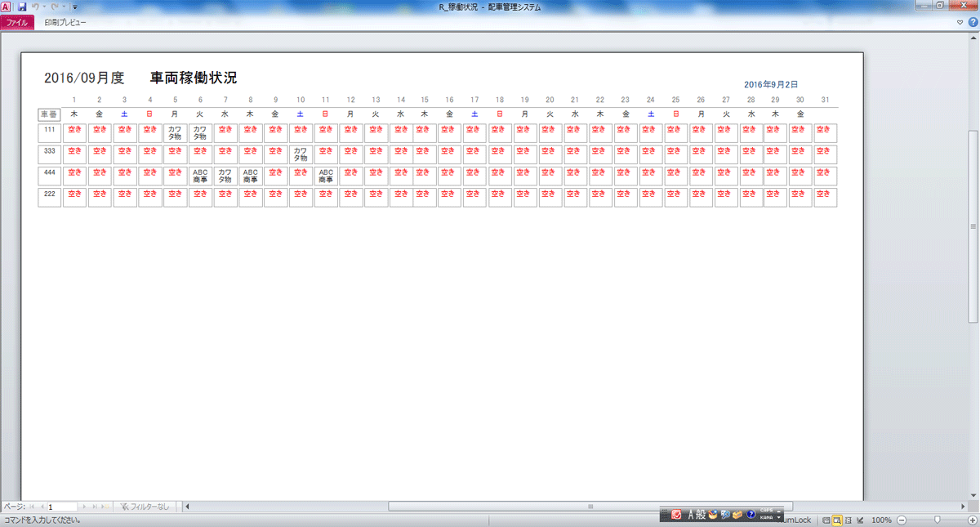Open the Undo history dropdown arrow
The image size is (980, 527).
click(x=43, y=7)
